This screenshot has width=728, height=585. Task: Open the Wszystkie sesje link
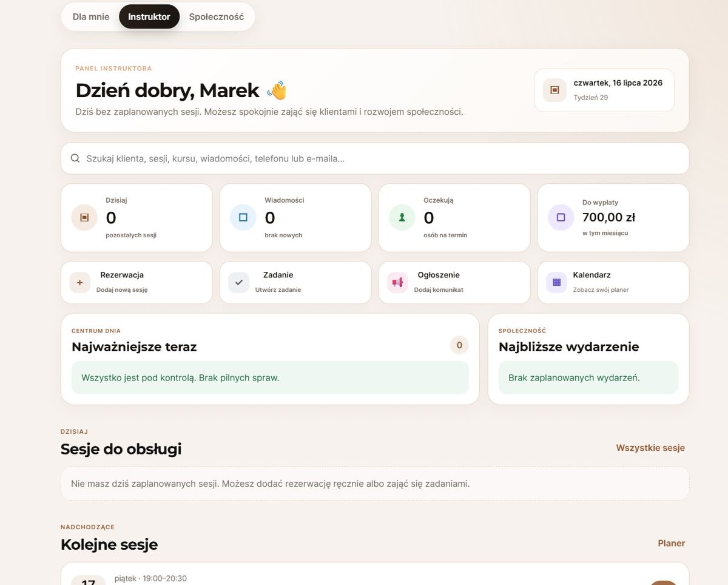650,448
